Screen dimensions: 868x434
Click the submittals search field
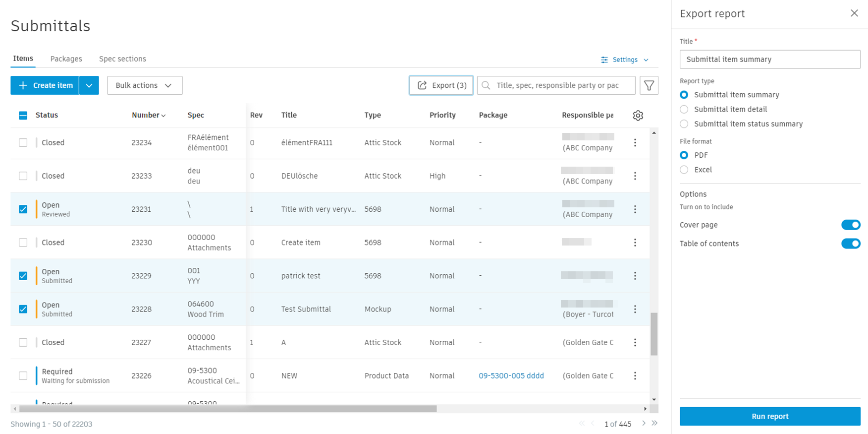tap(557, 85)
